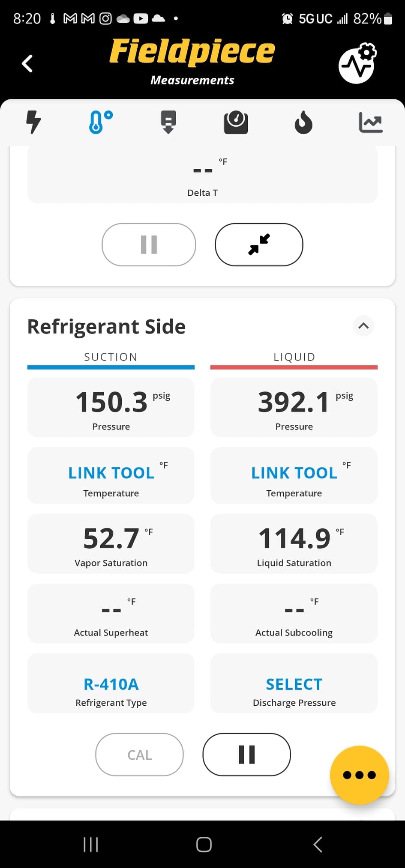Tap the 114.9 Liquid Saturation reading
Screen dimensions: 405x868
coord(294,544)
